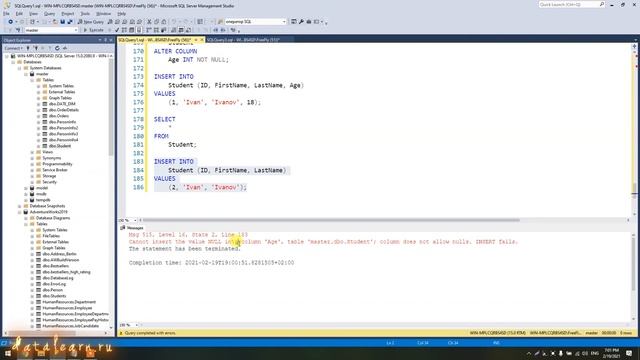Screen dimensions: 640x360
Task: Click the Refresh icon in Object Explorer
Action: pyautogui.click(x=57, y=48)
